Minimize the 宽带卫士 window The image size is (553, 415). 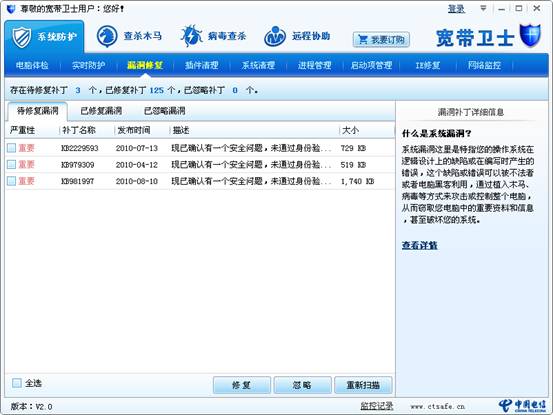click(502, 8)
